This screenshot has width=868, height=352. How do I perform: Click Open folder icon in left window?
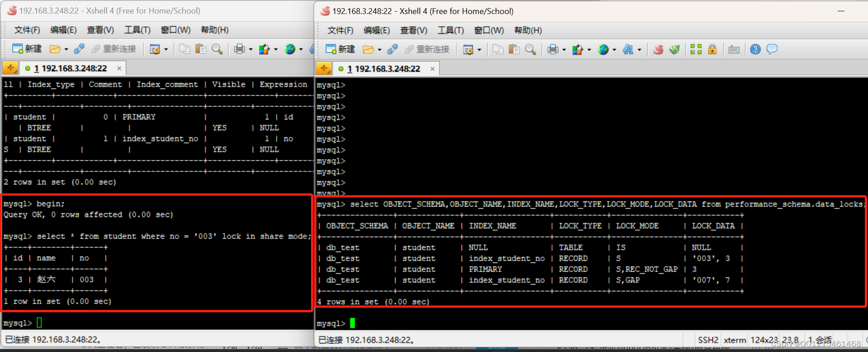pyautogui.click(x=55, y=49)
